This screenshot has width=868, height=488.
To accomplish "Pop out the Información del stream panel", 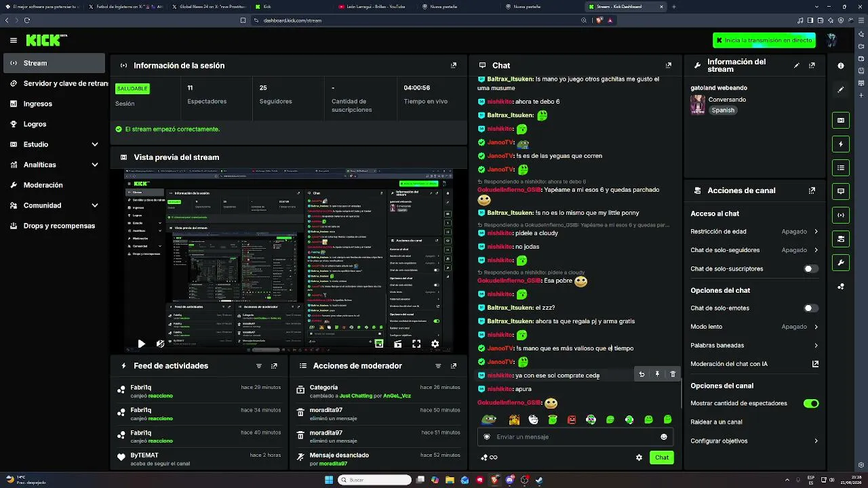I will tap(812, 66).
